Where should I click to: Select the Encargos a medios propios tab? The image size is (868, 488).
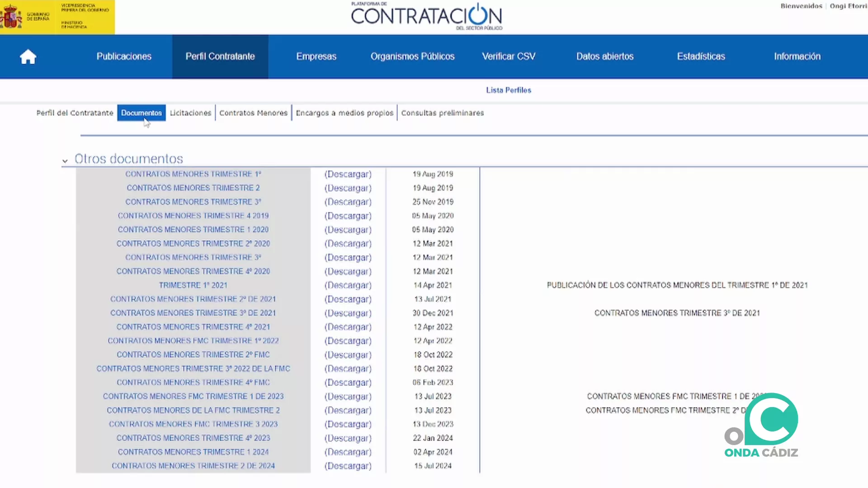[344, 113]
